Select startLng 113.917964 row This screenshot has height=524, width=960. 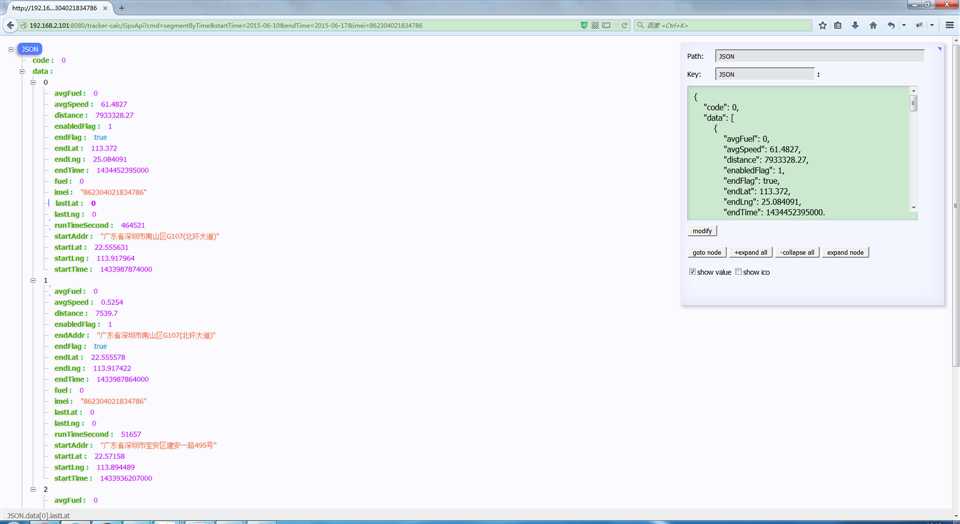94,258
